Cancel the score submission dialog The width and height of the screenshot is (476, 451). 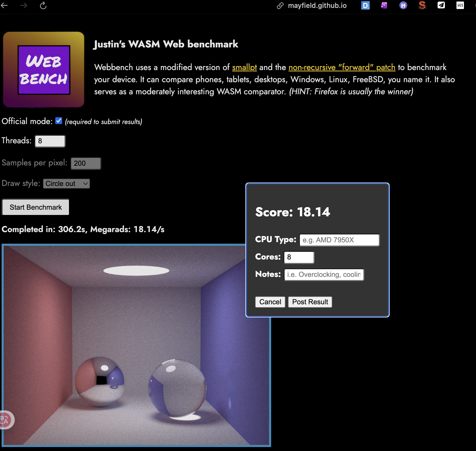click(270, 302)
